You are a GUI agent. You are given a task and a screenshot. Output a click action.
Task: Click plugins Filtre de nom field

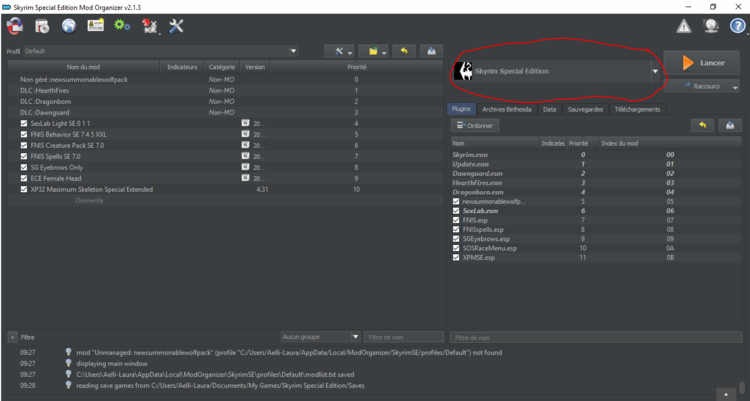click(x=596, y=338)
